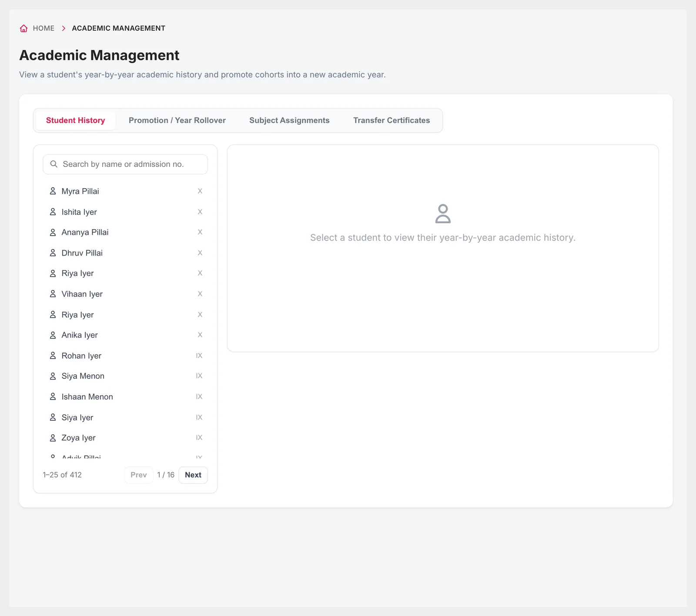696x616 pixels.
Task: Click the person icon beside Ishita Iyer
Action: click(x=53, y=212)
